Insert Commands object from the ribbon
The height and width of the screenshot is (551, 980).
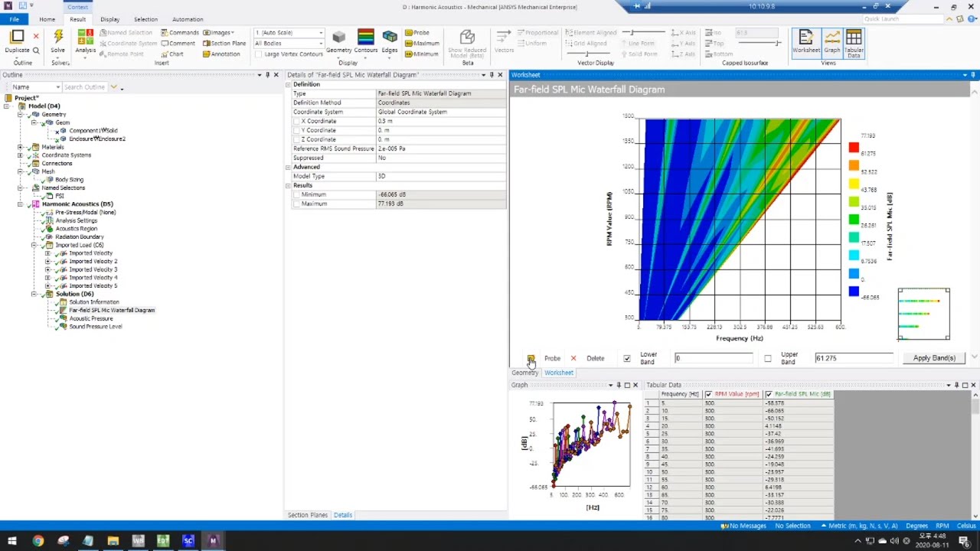click(180, 33)
